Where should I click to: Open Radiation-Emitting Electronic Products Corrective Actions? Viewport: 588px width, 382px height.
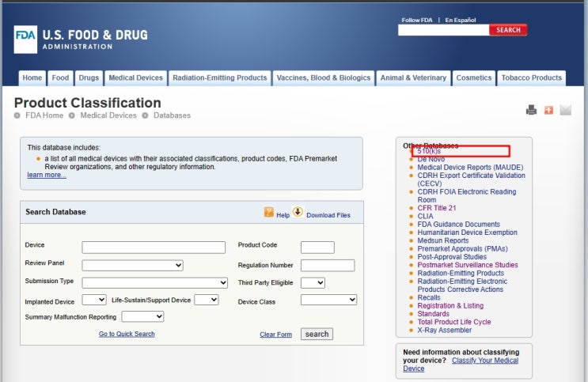462,286
